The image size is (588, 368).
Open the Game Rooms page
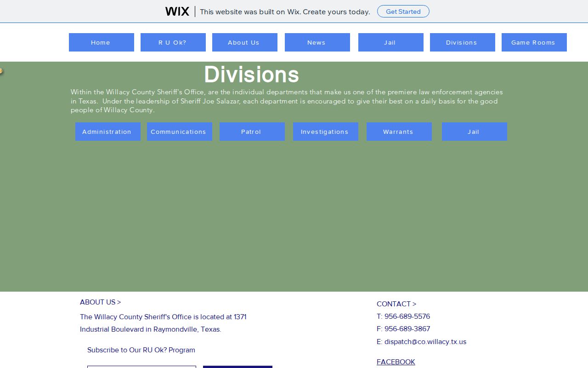[534, 42]
